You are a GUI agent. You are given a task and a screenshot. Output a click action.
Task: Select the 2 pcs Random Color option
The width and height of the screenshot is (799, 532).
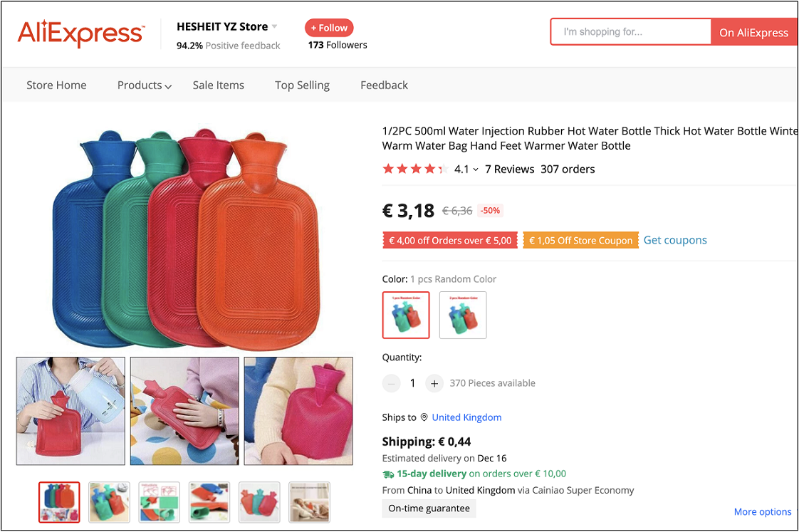coord(463,315)
